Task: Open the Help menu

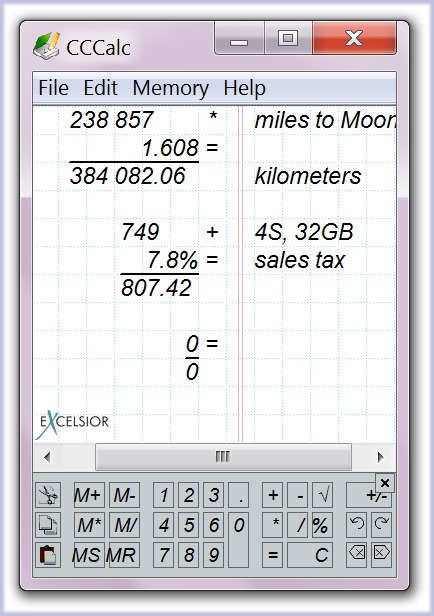Action: 244,88
